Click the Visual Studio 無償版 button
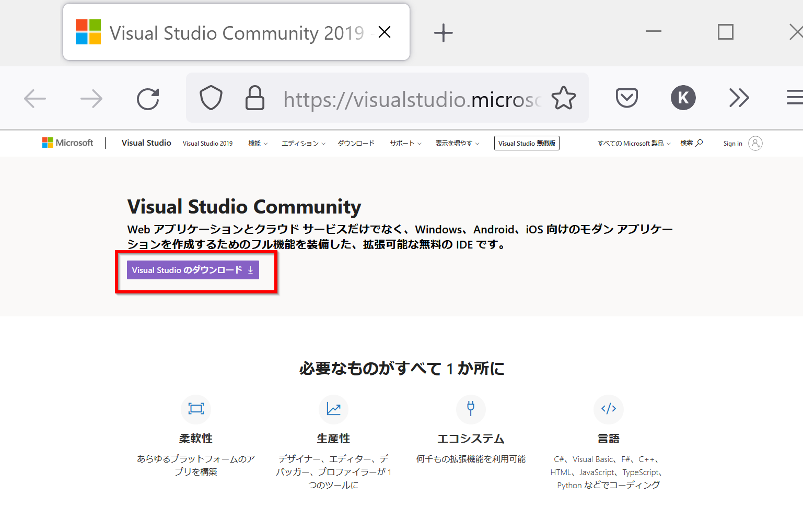 tap(527, 143)
